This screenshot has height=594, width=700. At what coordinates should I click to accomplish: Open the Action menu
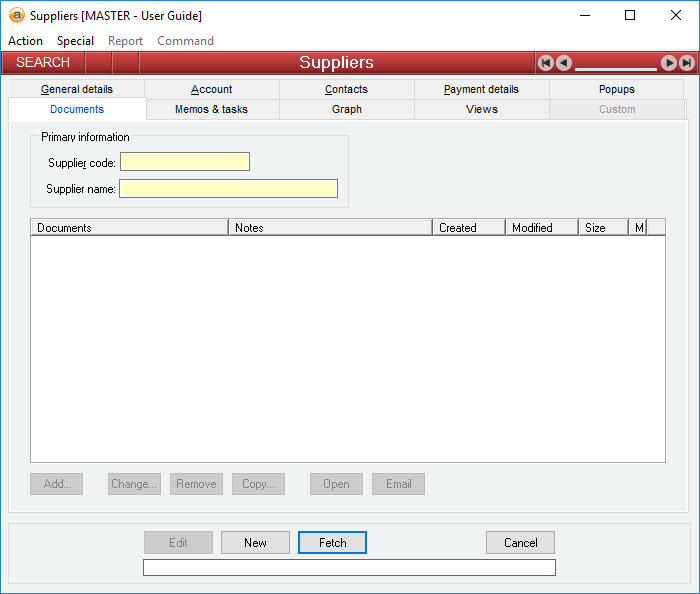25,41
